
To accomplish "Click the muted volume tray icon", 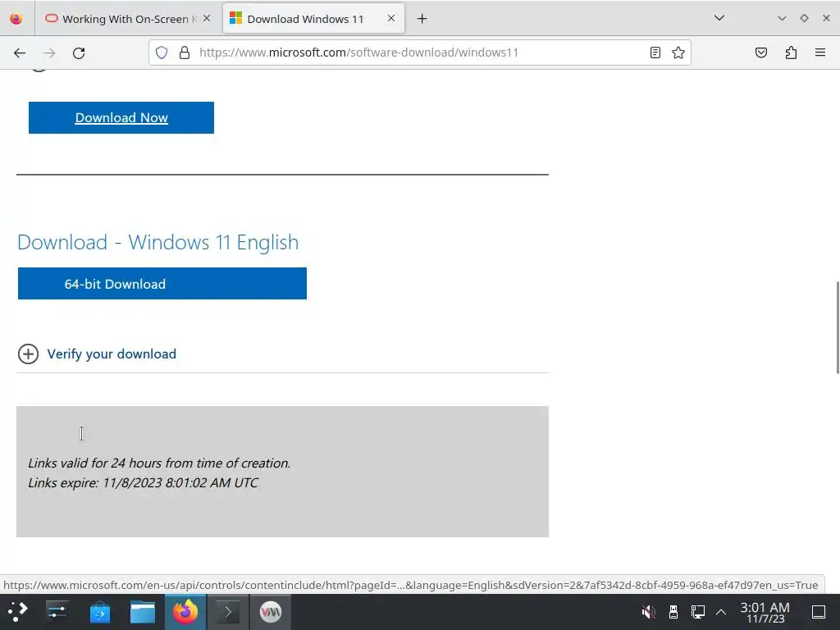I will point(649,612).
